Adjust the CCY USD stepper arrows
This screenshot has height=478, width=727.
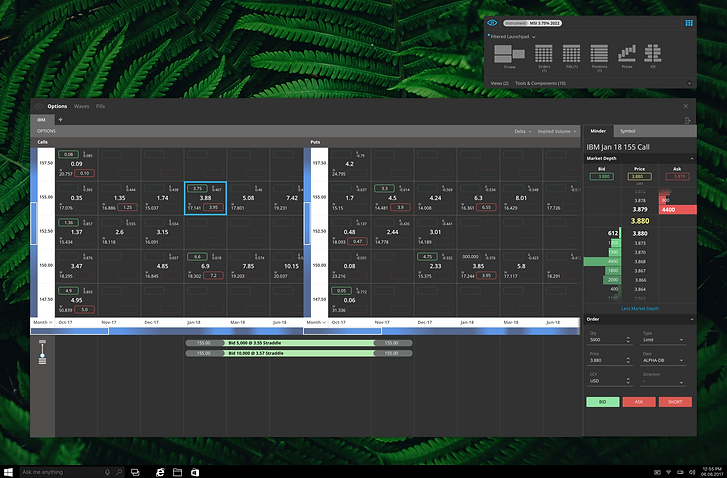pos(628,381)
